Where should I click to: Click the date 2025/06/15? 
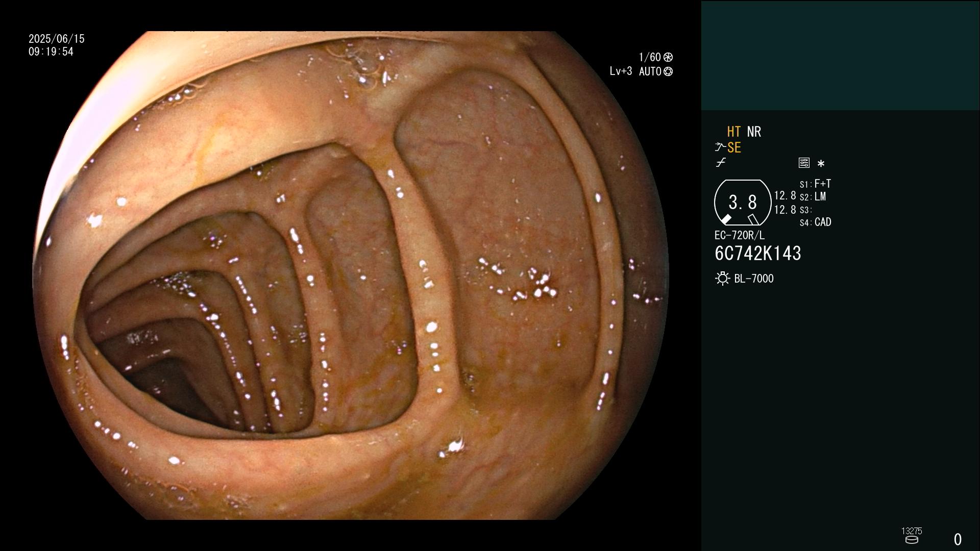[x=57, y=39]
